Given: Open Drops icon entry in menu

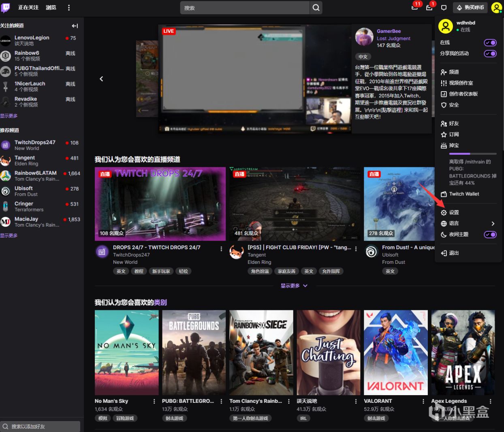Looking at the screenshot, I should pyautogui.click(x=450, y=145).
